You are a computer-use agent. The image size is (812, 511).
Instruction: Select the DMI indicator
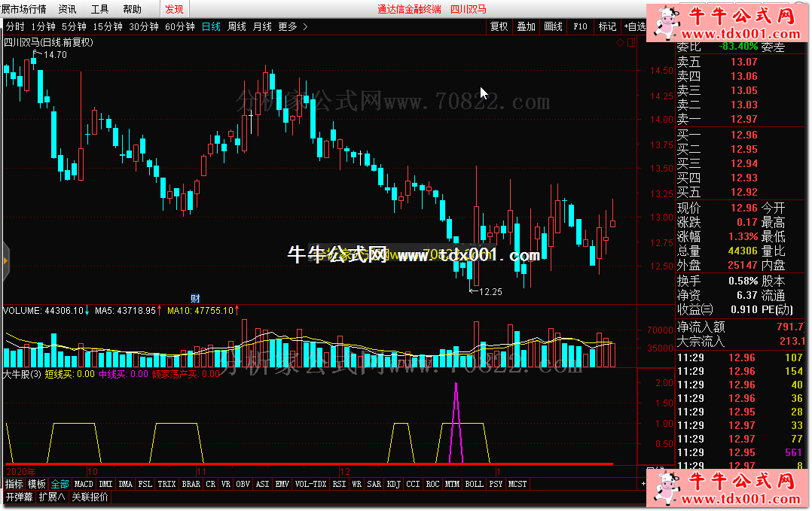[105, 484]
